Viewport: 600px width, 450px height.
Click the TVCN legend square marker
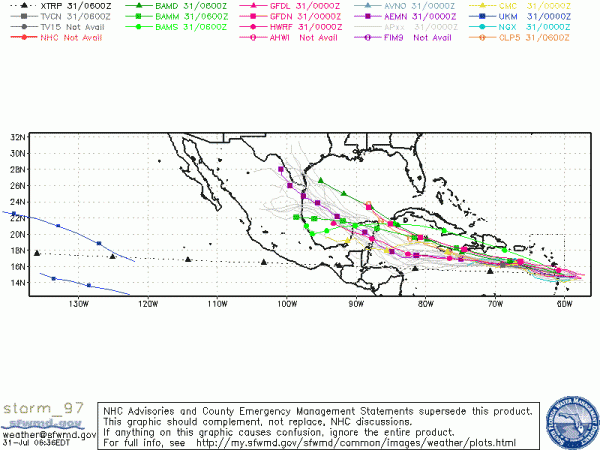[24, 16]
